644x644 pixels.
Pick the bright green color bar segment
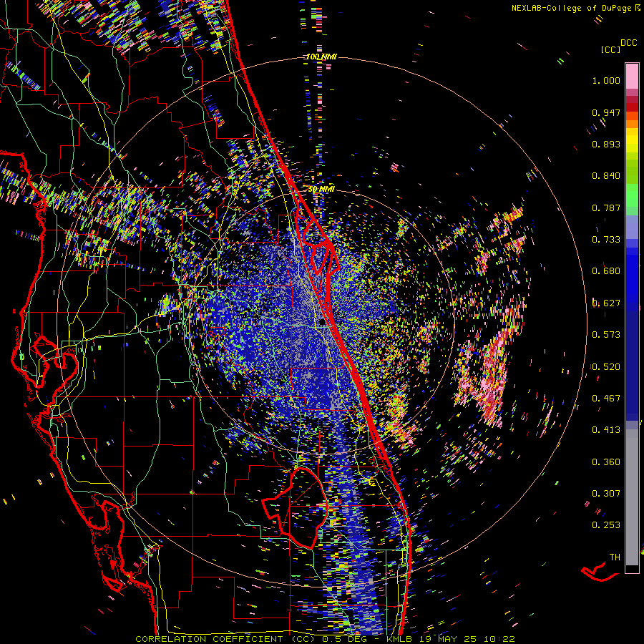coord(632,195)
